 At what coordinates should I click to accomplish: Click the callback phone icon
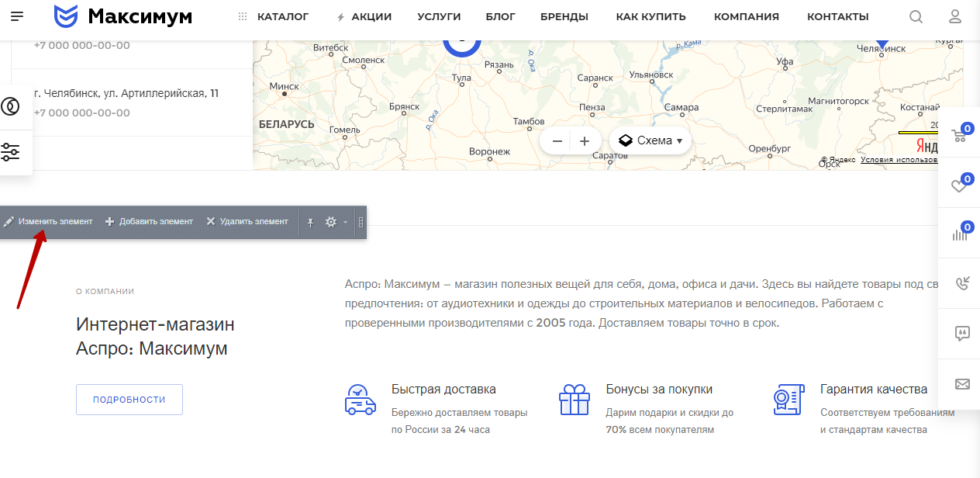tap(962, 283)
